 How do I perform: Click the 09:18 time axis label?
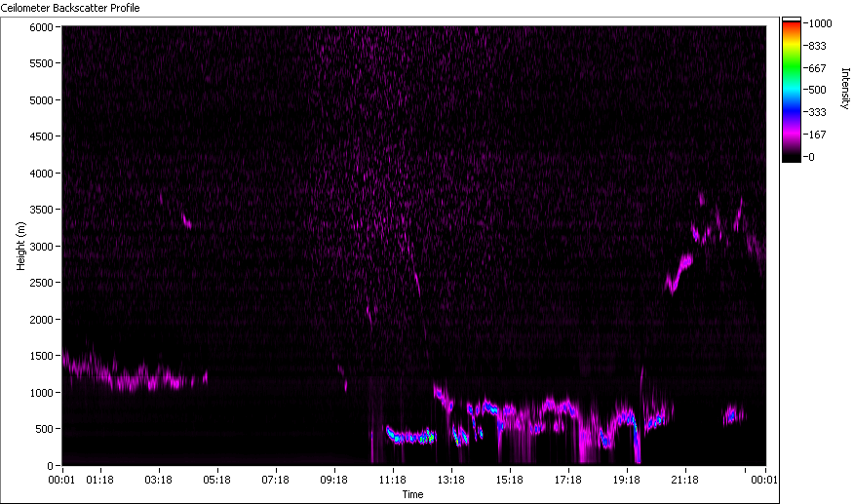click(333, 480)
